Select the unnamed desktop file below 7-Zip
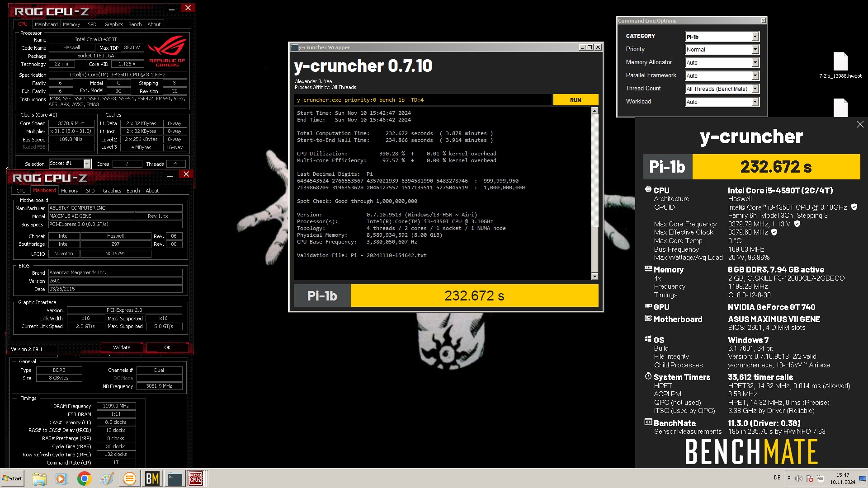 point(840,108)
